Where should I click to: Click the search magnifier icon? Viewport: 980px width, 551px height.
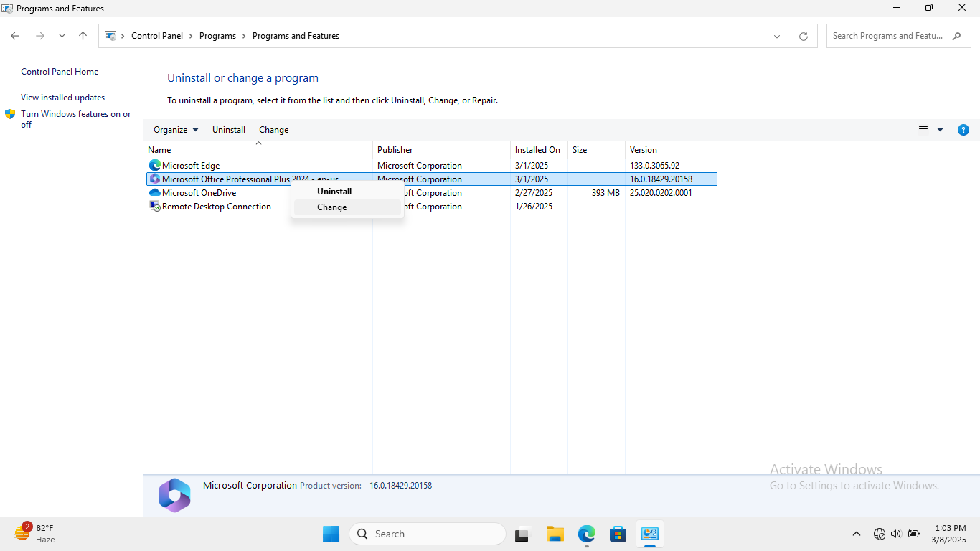957,36
